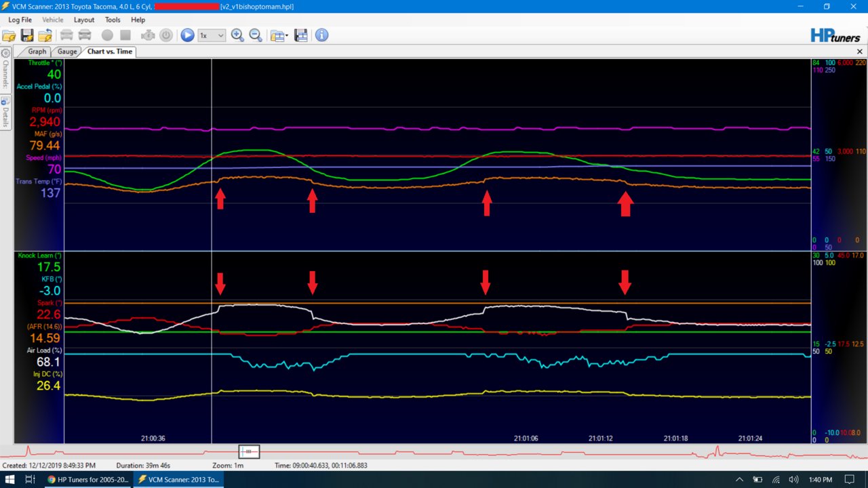Click the engine icon in toolbar
The width and height of the screenshot is (868, 488).
pos(148,35)
